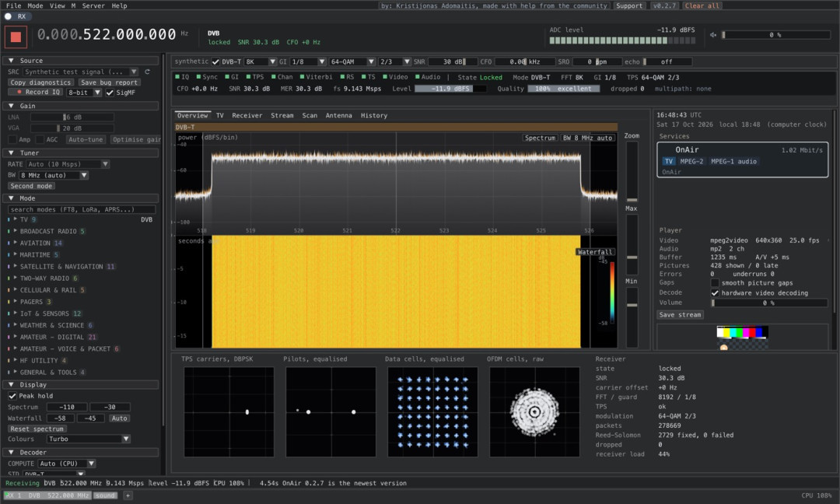Click the TV badge in OnAir service
Viewport: 840px width, 504px height.
pyautogui.click(x=669, y=161)
